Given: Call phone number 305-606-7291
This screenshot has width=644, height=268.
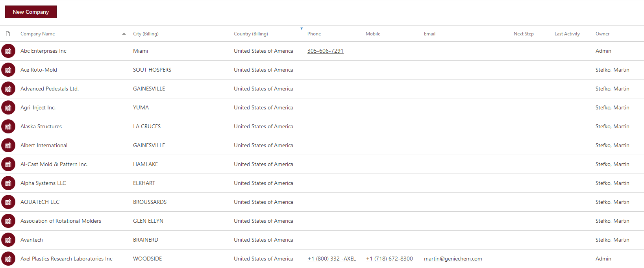Looking at the screenshot, I should [325, 51].
